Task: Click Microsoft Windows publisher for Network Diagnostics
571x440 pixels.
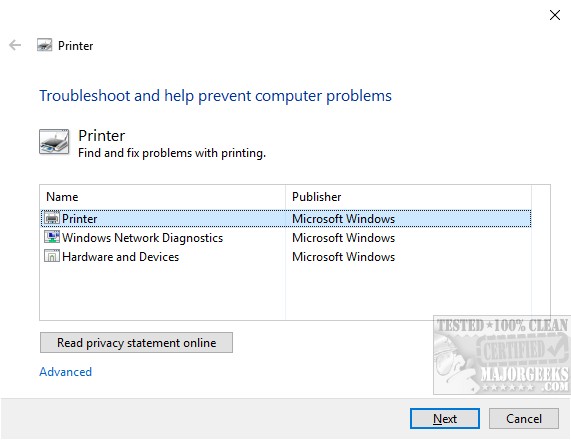Action: 343,237
